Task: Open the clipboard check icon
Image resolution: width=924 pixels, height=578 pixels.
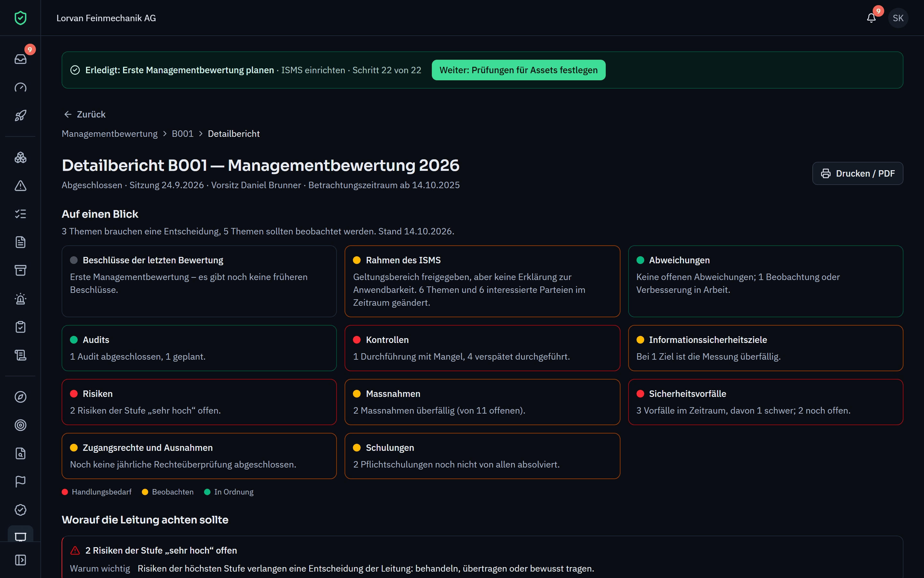Action: tap(20, 327)
